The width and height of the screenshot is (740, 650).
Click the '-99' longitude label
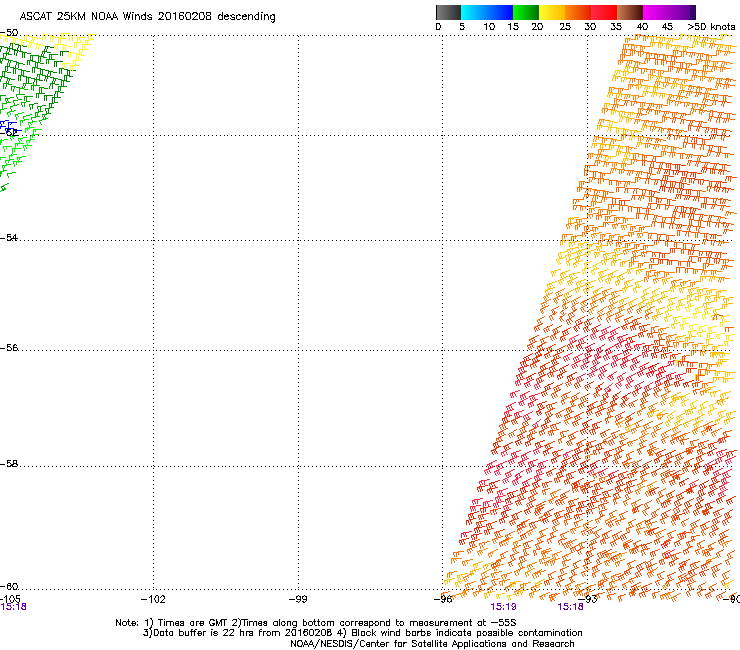coord(298,599)
